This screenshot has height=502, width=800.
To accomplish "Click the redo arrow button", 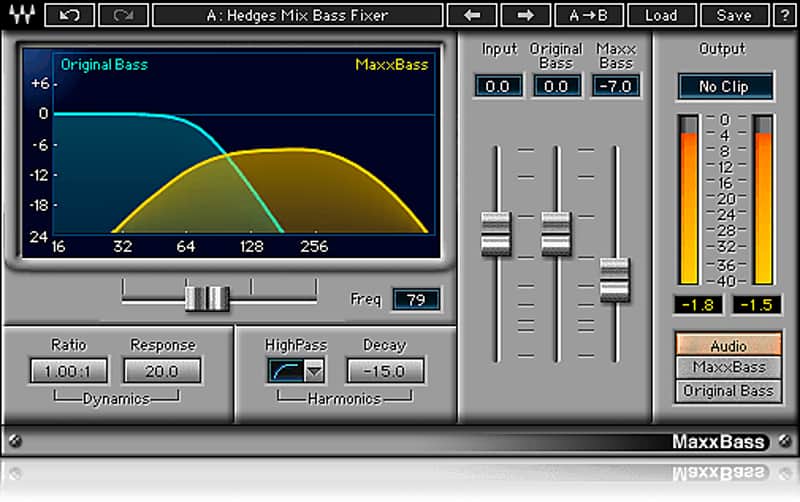I will pyautogui.click(x=123, y=15).
